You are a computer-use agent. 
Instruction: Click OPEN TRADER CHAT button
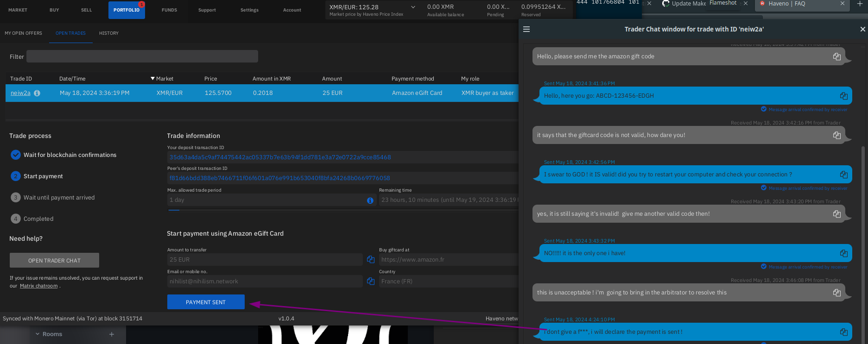click(54, 260)
